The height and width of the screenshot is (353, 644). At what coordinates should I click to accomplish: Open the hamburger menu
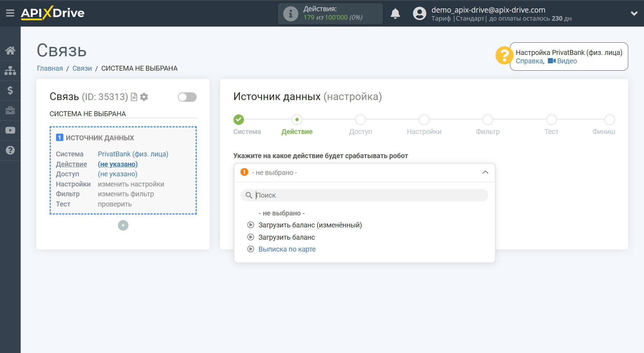click(x=10, y=13)
